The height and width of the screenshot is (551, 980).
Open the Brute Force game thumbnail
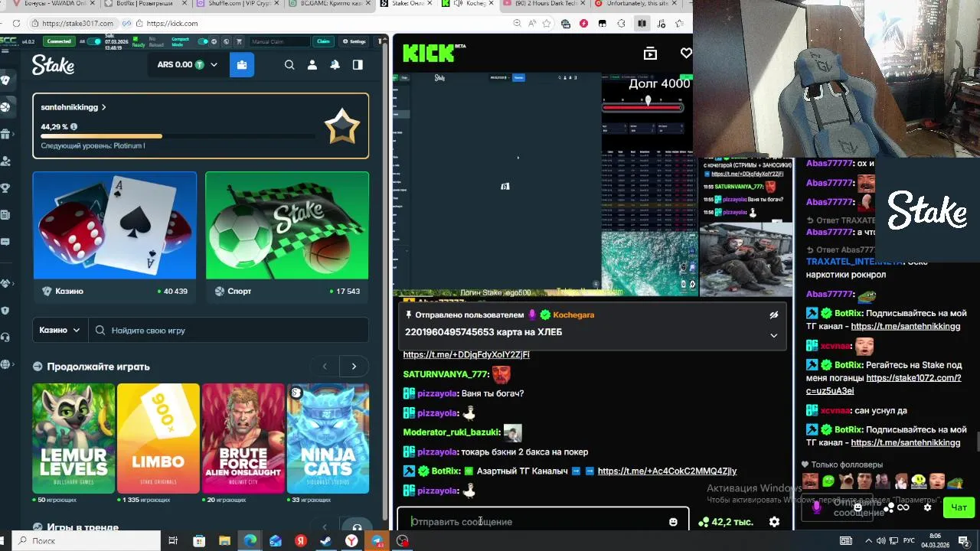pyautogui.click(x=243, y=439)
